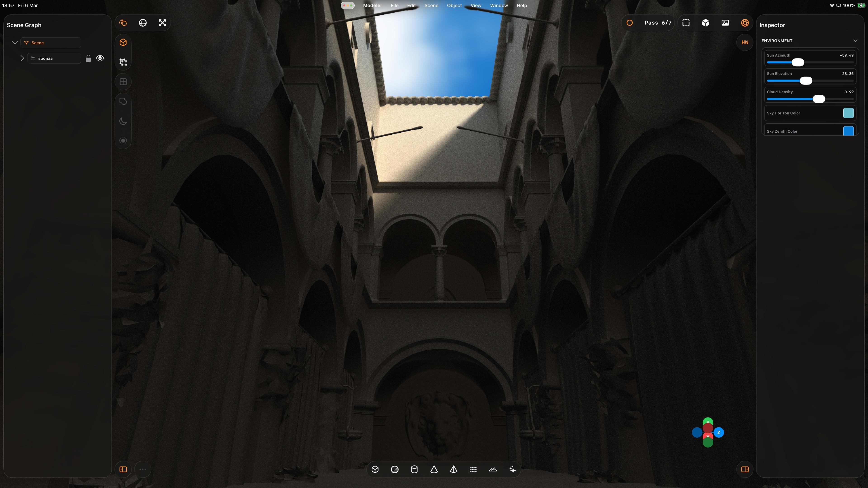
Task: Collapse the ENVIRONMENT section chevron
Action: click(855, 41)
